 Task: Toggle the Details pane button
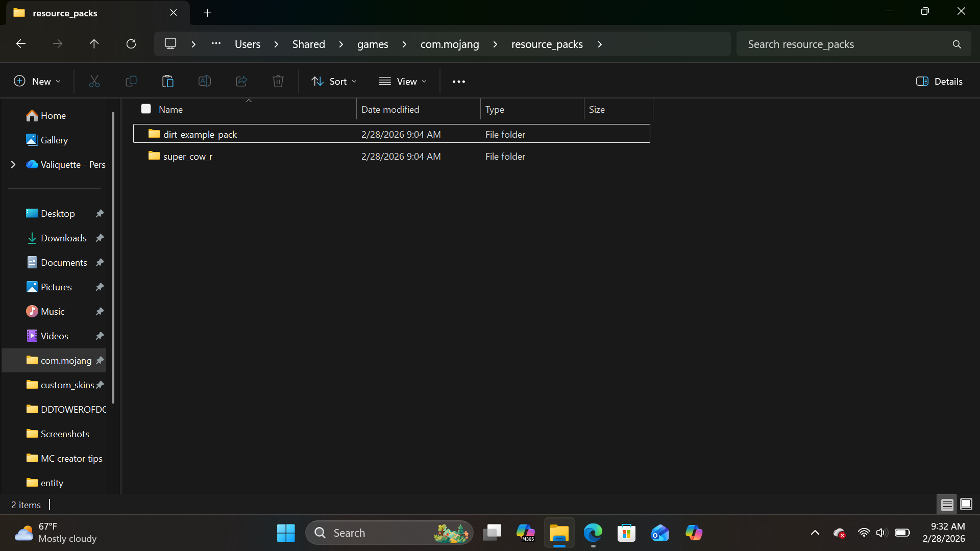[939, 81]
